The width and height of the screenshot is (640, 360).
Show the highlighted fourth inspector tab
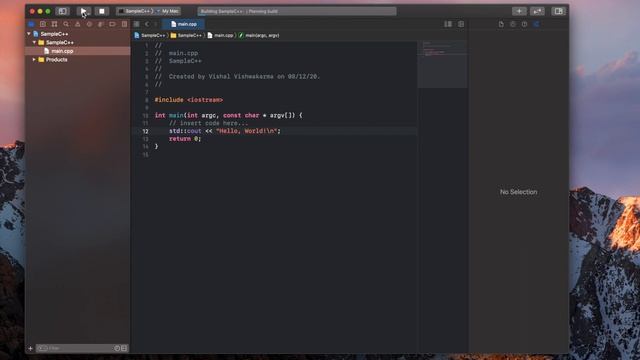(x=536, y=24)
